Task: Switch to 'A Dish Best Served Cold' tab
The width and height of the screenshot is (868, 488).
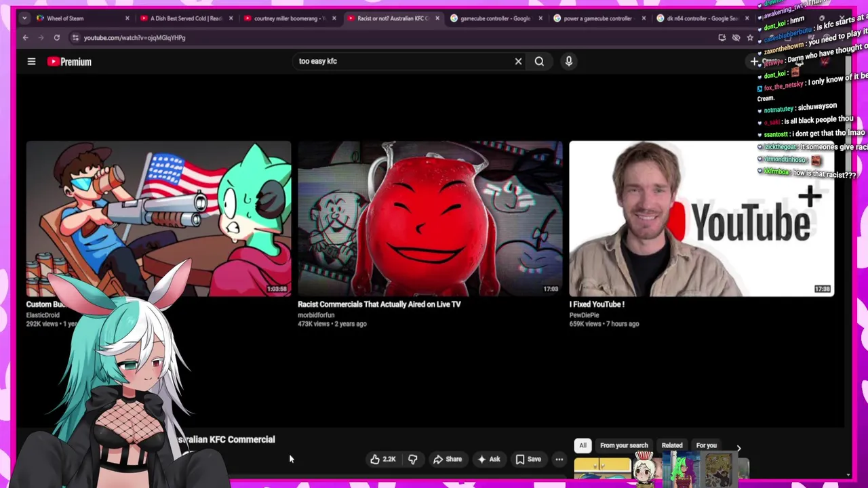Action: click(184, 18)
